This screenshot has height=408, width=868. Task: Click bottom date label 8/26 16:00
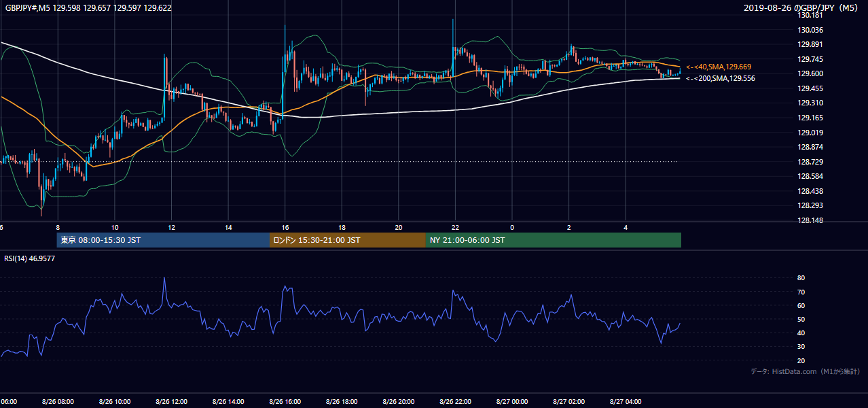point(285,402)
